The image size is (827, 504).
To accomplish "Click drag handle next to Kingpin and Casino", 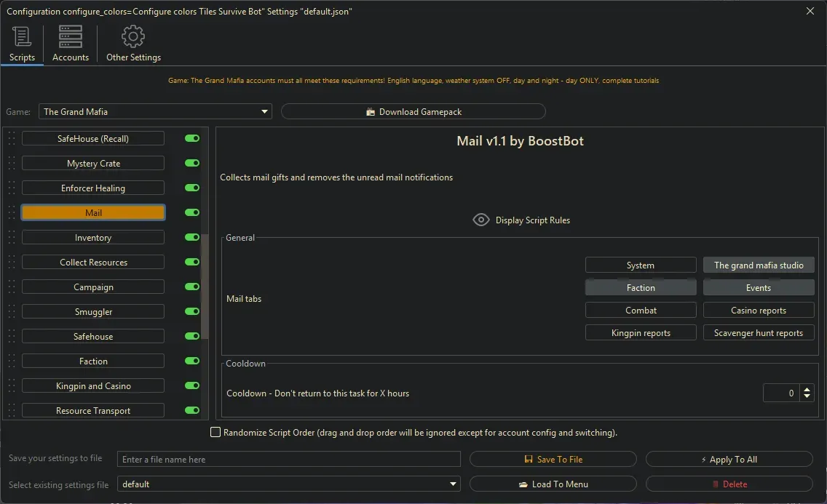I will tap(12, 386).
